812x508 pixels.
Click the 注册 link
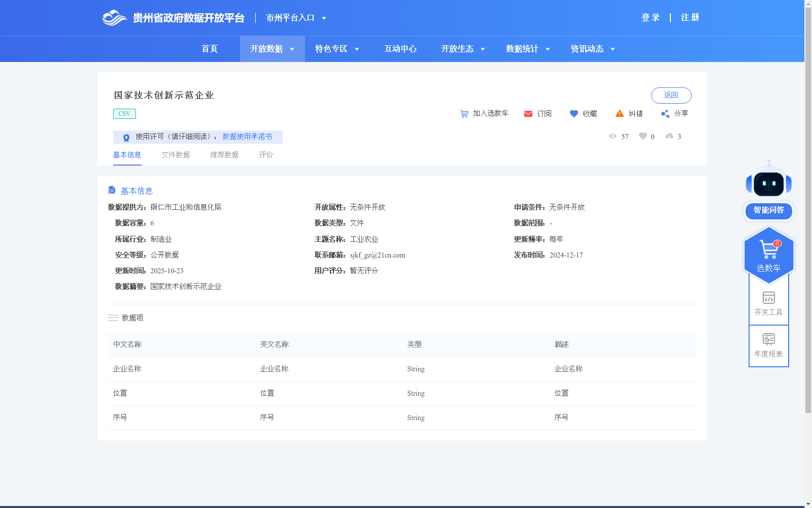pyautogui.click(x=690, y=18)
